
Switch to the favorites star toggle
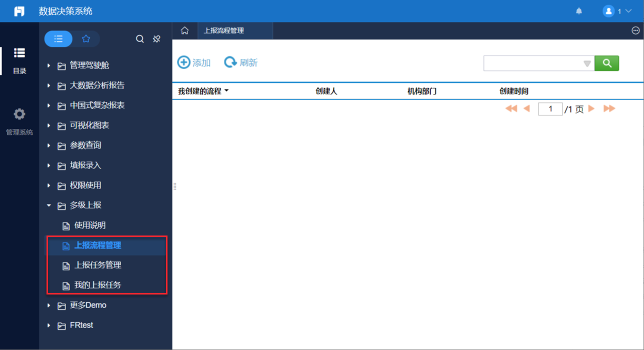(x=86, y=39)
